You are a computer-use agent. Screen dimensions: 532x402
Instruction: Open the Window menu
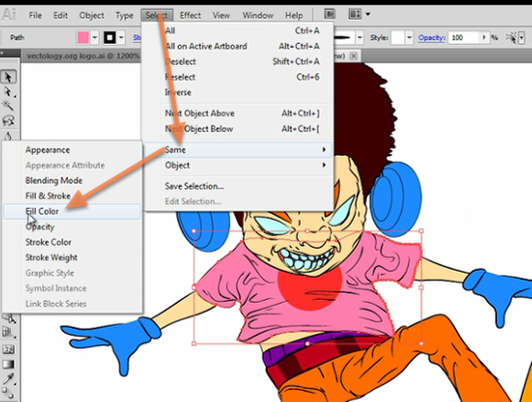258,16
